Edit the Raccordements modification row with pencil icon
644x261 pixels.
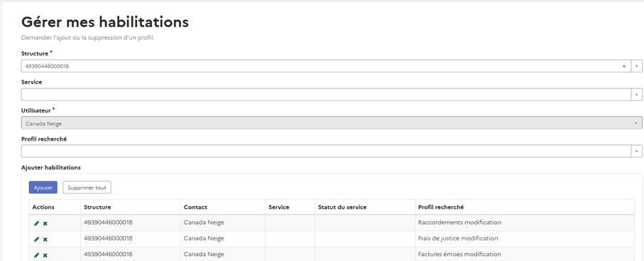[x=36, y=223]
